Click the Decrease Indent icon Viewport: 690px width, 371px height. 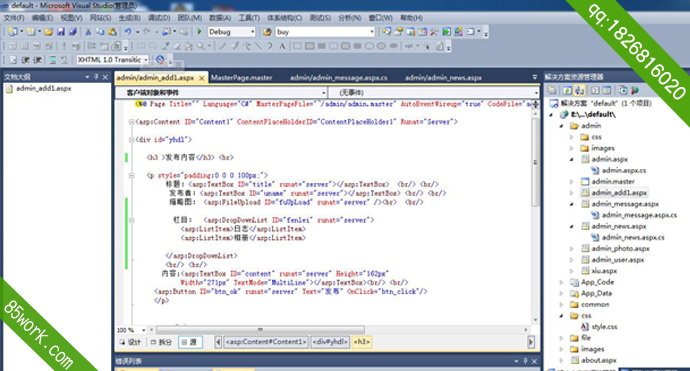pos(26,60)
